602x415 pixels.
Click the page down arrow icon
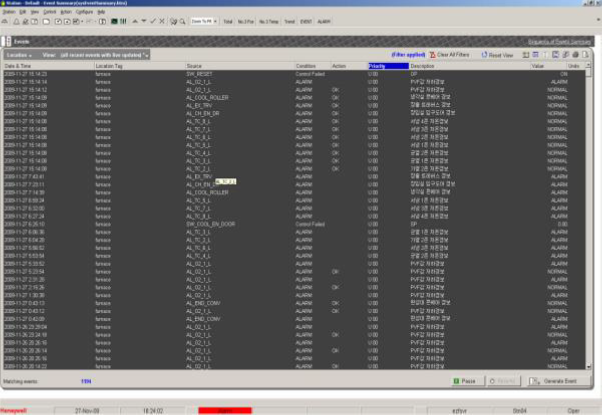coord(144,21)
